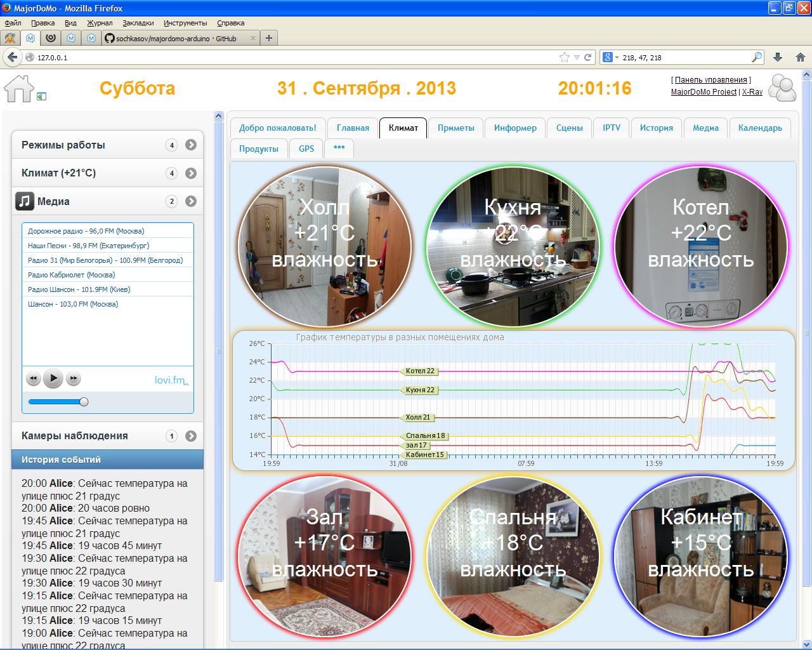
Task: Click the radio player volume slider
Action: [x=57, y=402]
